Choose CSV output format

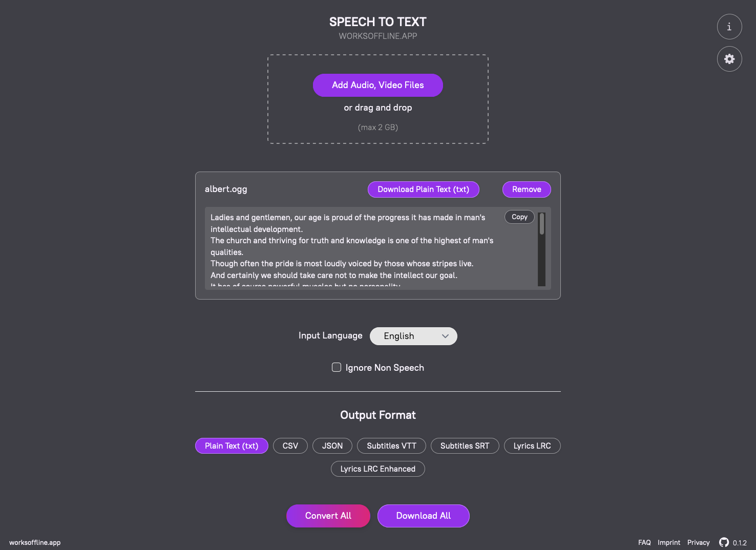click(x=290, y=446)
